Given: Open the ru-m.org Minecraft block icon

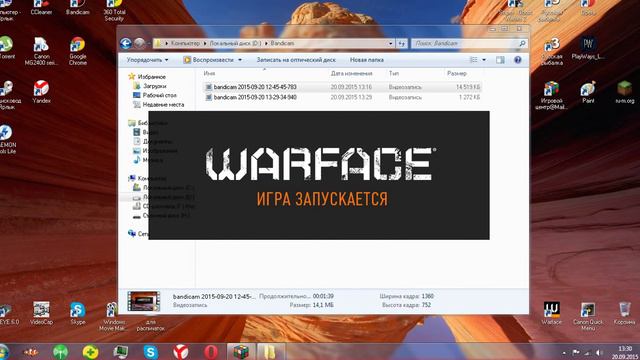Looking at the screenshot, I should [624, 92].
